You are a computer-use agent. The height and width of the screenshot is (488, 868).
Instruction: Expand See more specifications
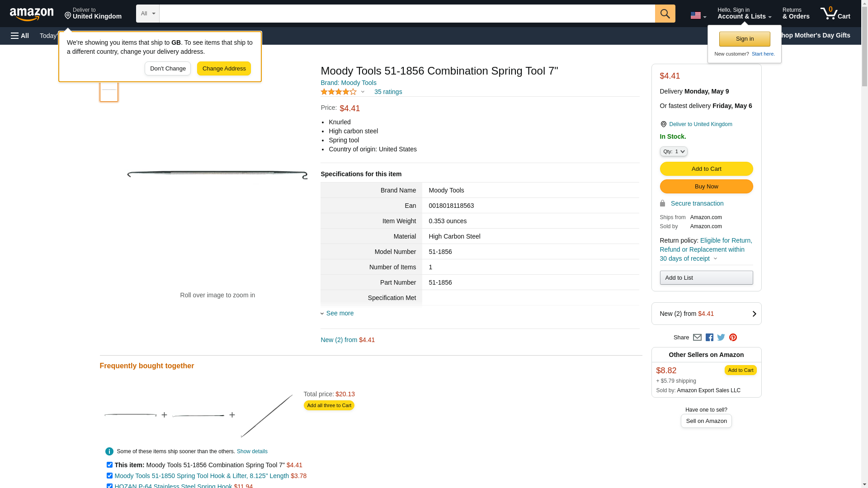[x=340, y=313]
